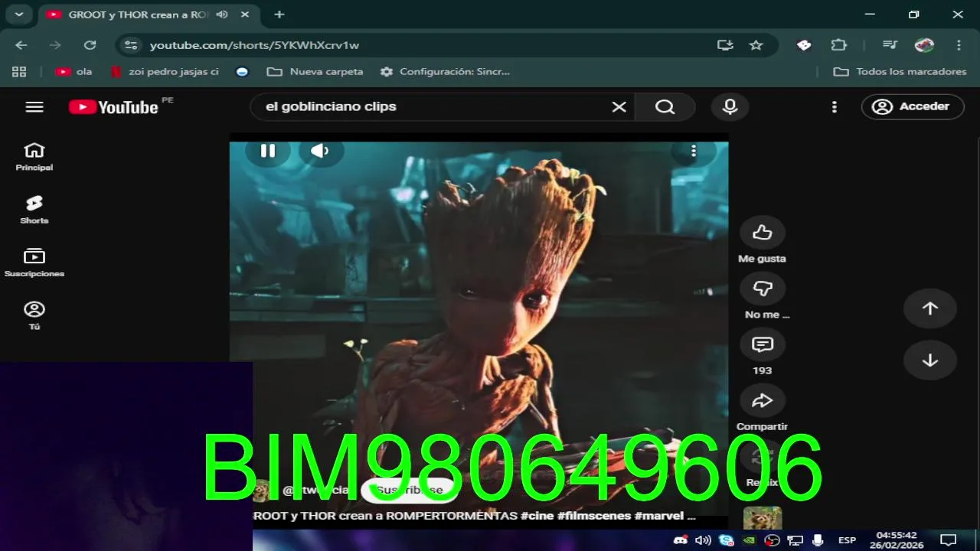The height and width of the screenshot is (551, 980).
Task: Go back in browser history
Action: pyautogui.click(x=21, y=45)
